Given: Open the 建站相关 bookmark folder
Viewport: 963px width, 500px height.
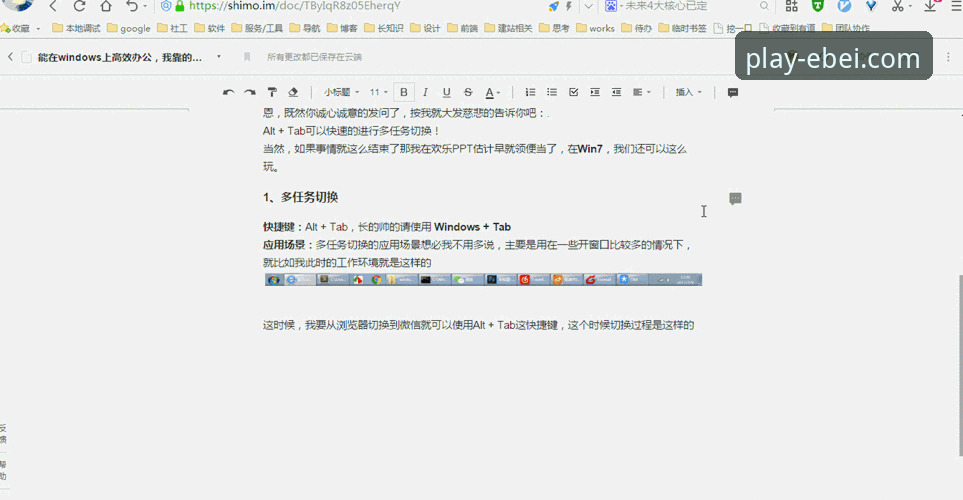Looking at the screenshot, I should [x=509, y=28].
